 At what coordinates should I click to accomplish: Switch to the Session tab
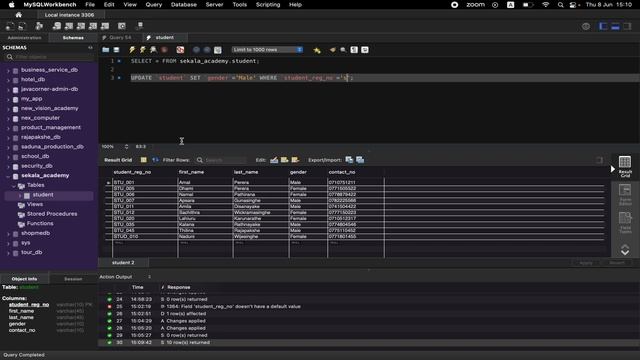click(73, 279)
